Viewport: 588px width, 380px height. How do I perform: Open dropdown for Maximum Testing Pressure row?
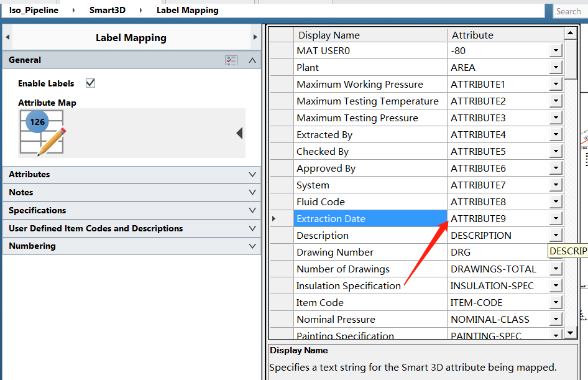click(x=556, y=118)
